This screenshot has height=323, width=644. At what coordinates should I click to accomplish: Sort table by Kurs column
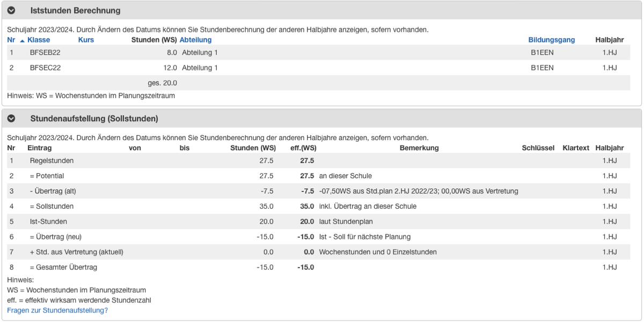coord(86,40)
